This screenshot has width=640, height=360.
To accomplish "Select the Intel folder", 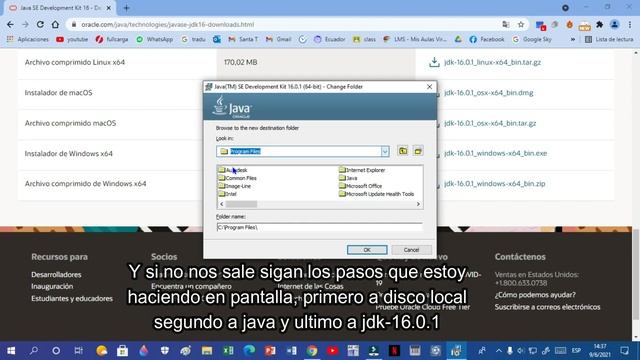I will click(227, 194).
